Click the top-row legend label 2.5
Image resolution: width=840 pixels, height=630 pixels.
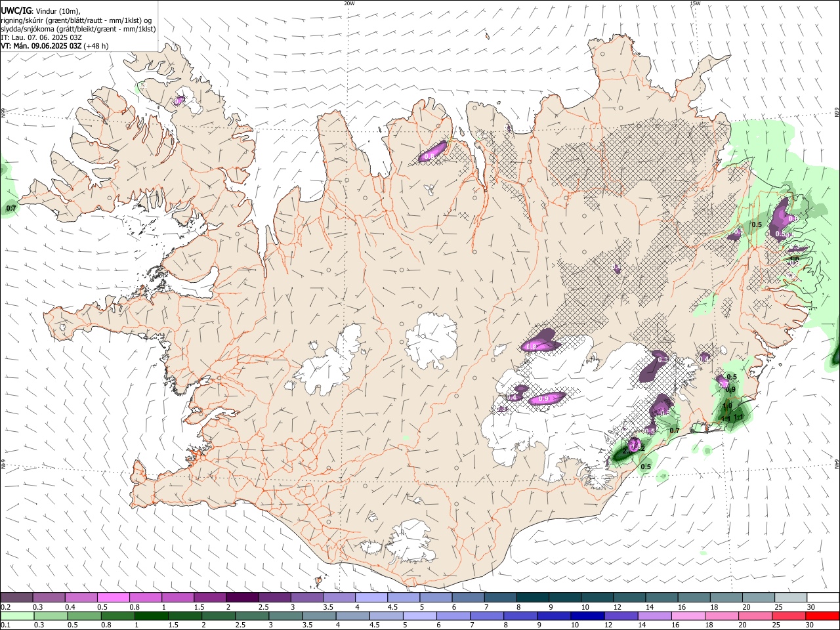(x=264, y=607)
